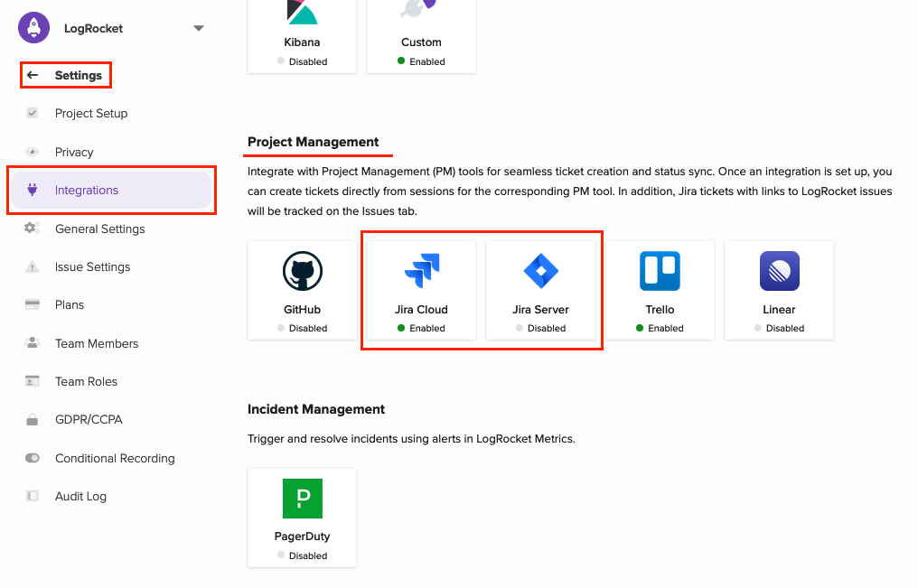Screen dimensions: 918x588
Task: Select Integrations in the sidebar
Action: click(111, 191)
